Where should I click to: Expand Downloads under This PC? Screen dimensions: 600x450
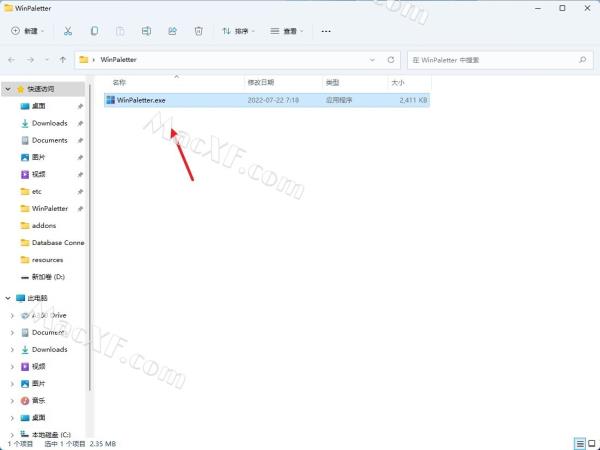tap(12, 350)
